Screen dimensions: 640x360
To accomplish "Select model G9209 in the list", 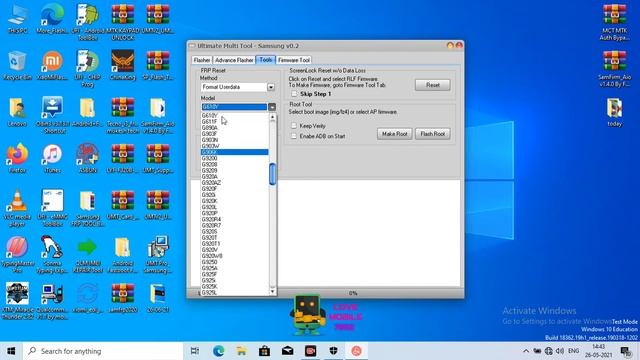I will [235, 171].
